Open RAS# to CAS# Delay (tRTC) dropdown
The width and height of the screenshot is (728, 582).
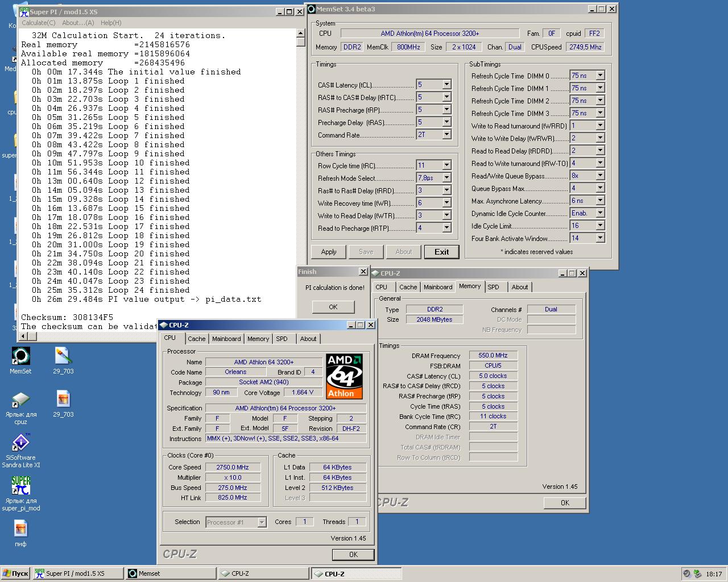tap(446, 97)
